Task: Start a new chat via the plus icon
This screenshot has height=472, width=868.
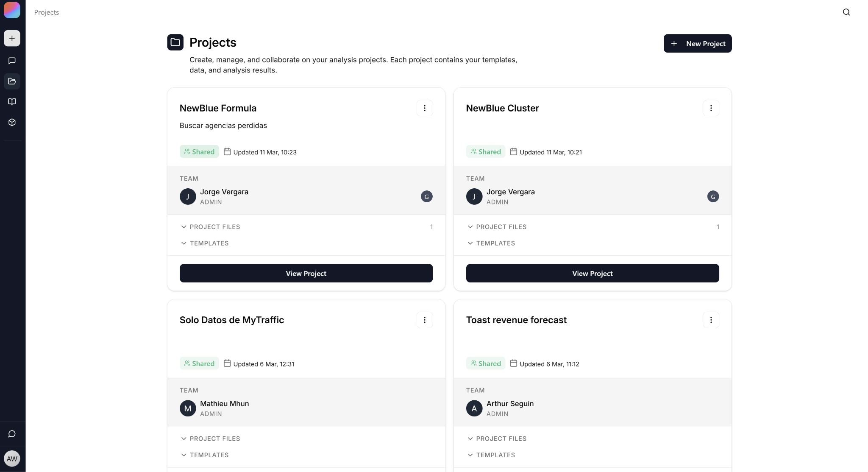Action: click(12, 38)
